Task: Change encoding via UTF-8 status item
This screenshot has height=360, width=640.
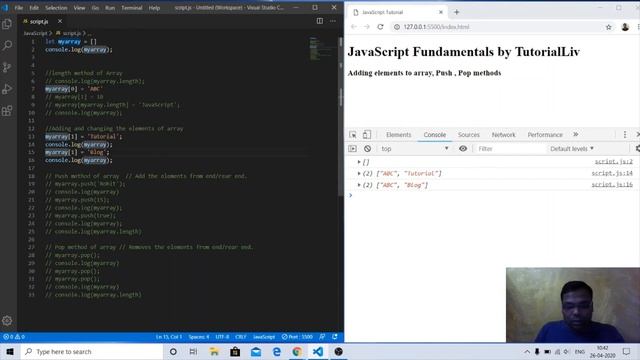Action: click(x=222, y=337)
